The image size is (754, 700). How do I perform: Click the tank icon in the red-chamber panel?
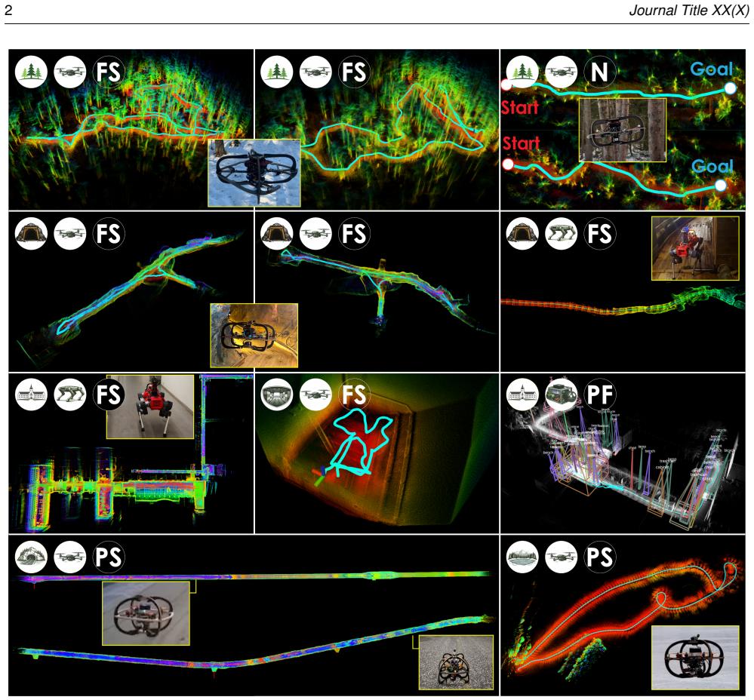[277, 395]
